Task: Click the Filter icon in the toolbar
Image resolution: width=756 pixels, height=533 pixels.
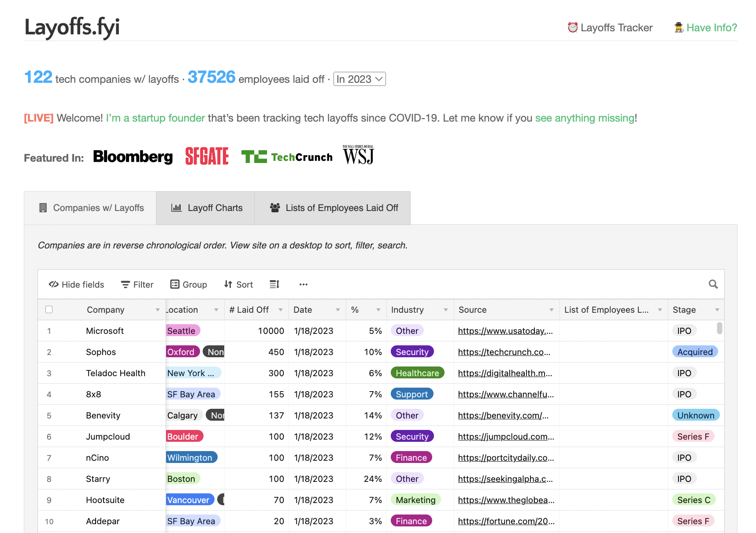Action: pyautogui.click(x=126, y=285)
